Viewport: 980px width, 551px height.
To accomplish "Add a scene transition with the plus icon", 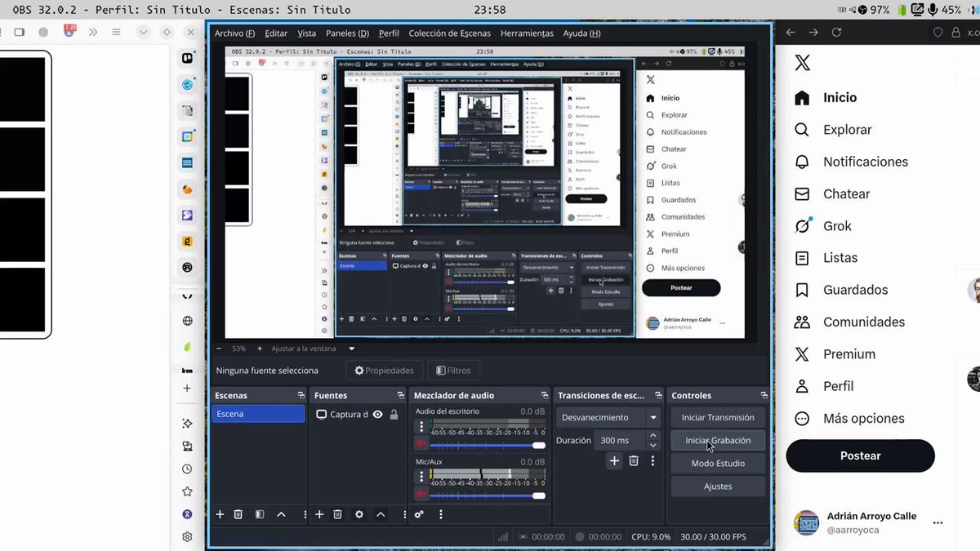I will click(x=614, y=461).
